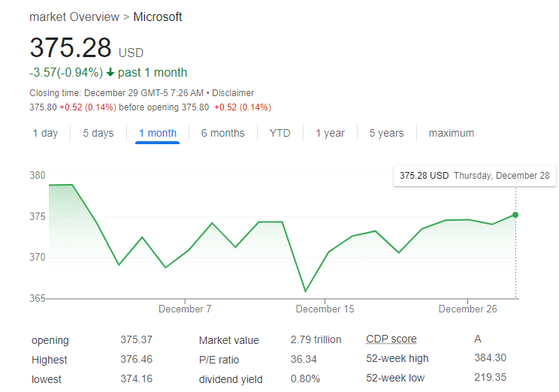Click the down arrow price change icon

(110, 72)
